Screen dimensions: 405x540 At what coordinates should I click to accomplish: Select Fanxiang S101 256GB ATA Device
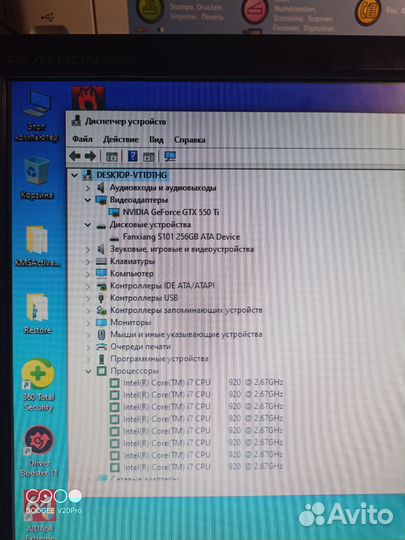pyautogui.click(x=181, y=237)
